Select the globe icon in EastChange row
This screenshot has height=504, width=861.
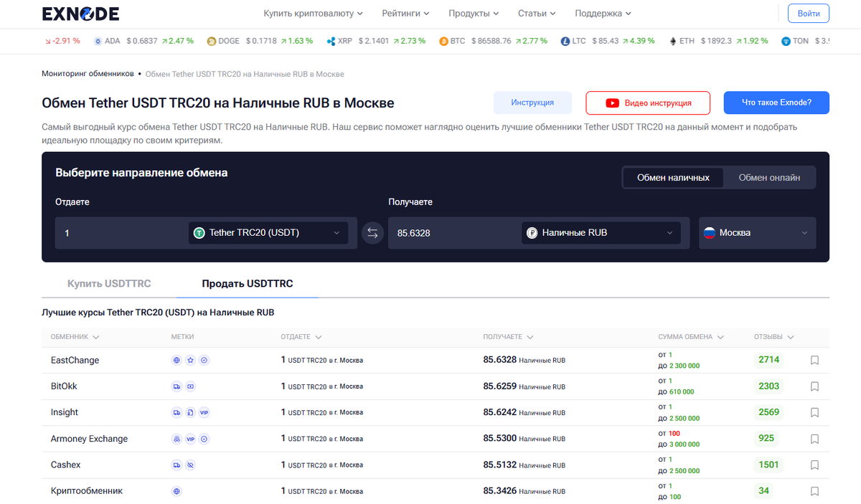click(x=177, y=360)
